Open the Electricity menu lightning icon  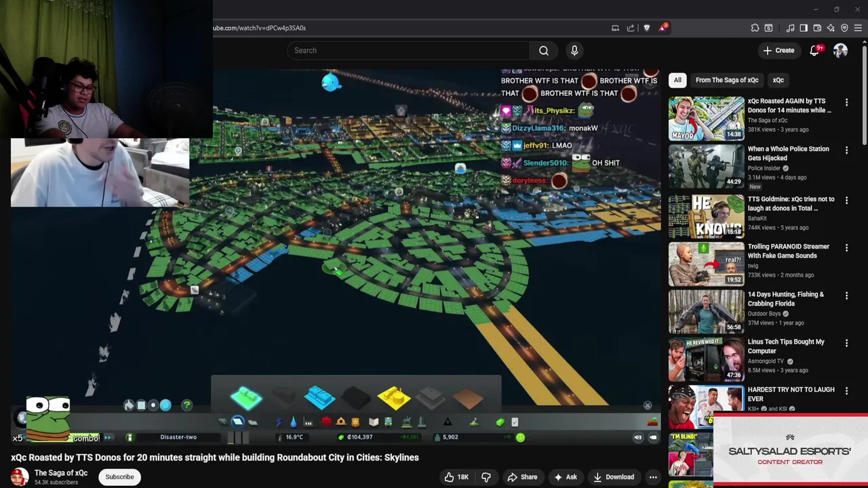(x=279, y=422)
